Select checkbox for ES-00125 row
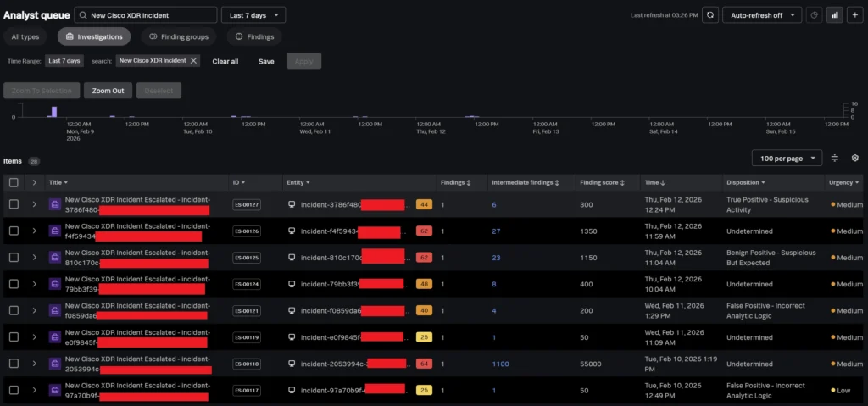The width and height of the screenshot is (868, 406). tap(14, 258)
